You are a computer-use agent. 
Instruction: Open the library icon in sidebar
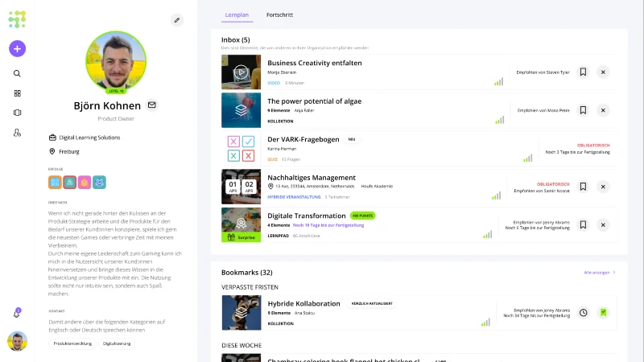[17, 113]
